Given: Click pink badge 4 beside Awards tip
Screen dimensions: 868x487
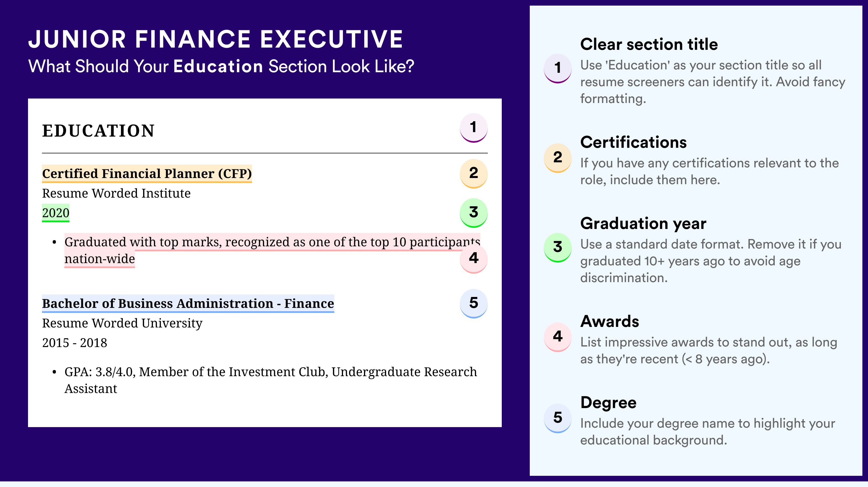Looking at the screenshot, I should (x=558, y=337).
